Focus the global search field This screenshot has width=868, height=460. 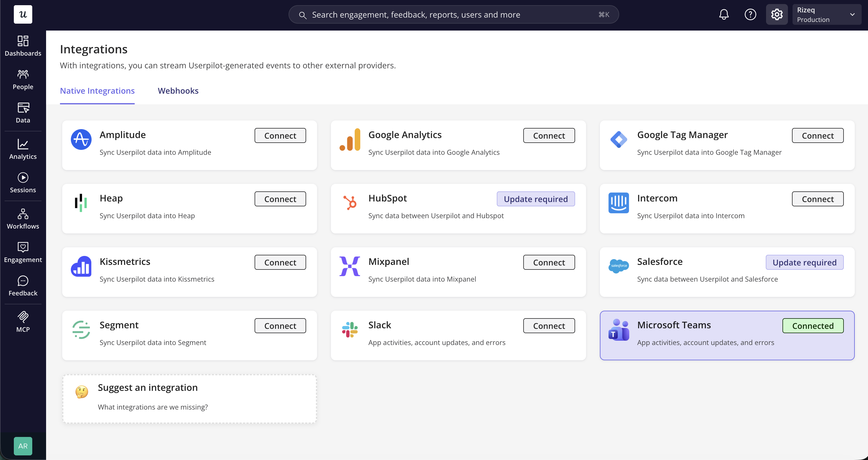click(454, 14)
